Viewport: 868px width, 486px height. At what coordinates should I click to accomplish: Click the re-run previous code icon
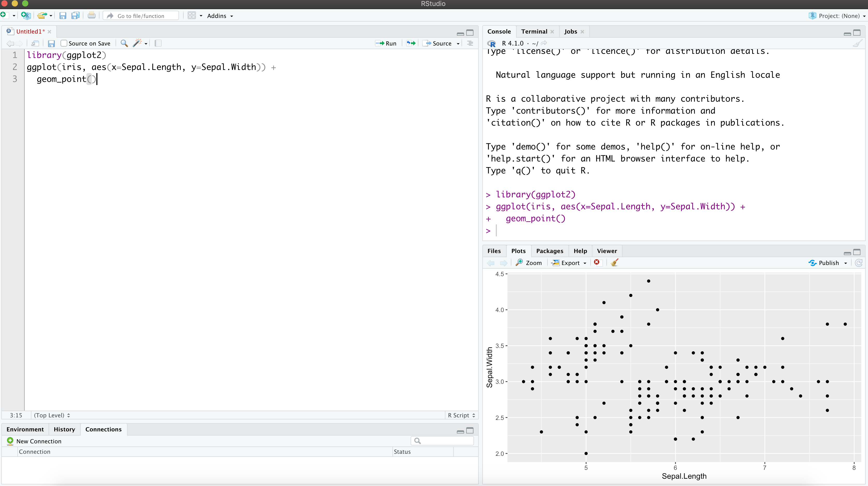point(411,43)
